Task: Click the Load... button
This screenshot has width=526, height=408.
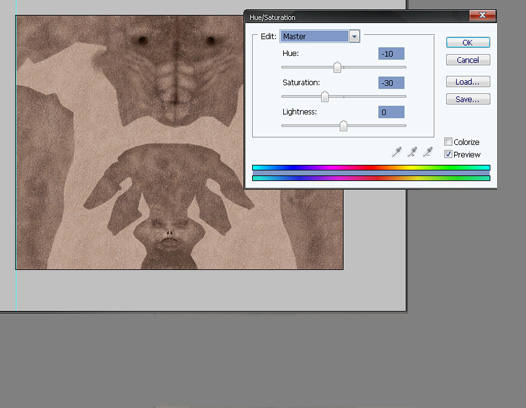Action: (468, 82)
